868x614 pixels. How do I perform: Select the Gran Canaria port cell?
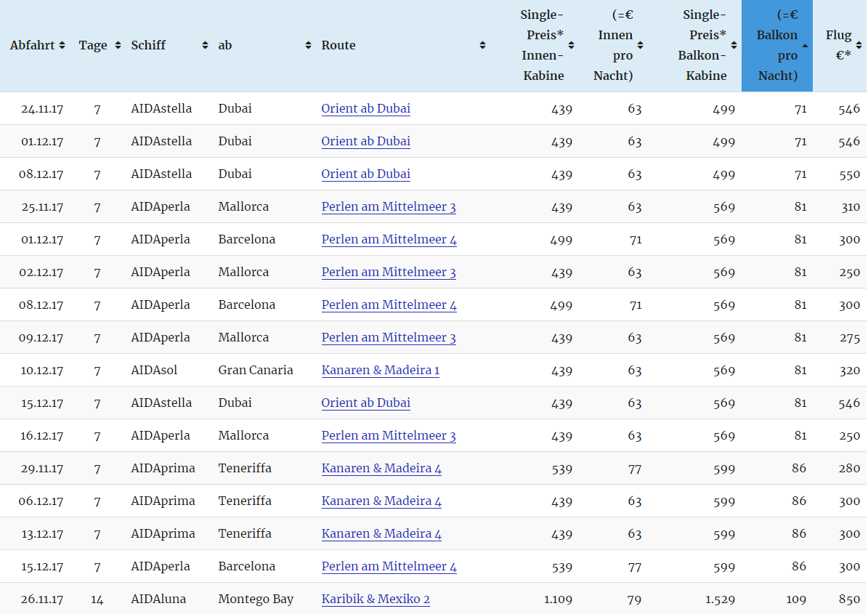[256, 370]
